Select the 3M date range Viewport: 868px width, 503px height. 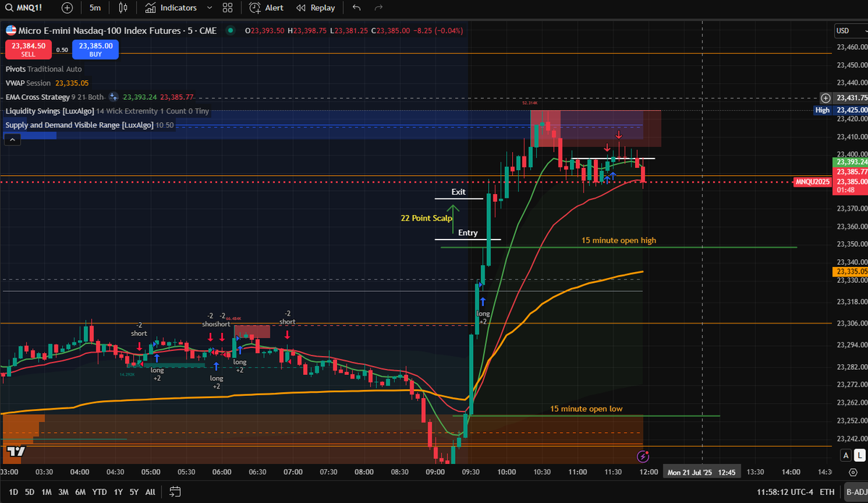pyautogui.click(x=64, y=492)
